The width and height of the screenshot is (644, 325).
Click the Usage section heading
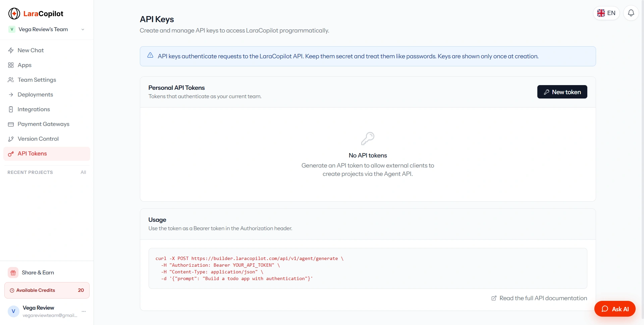157,220
